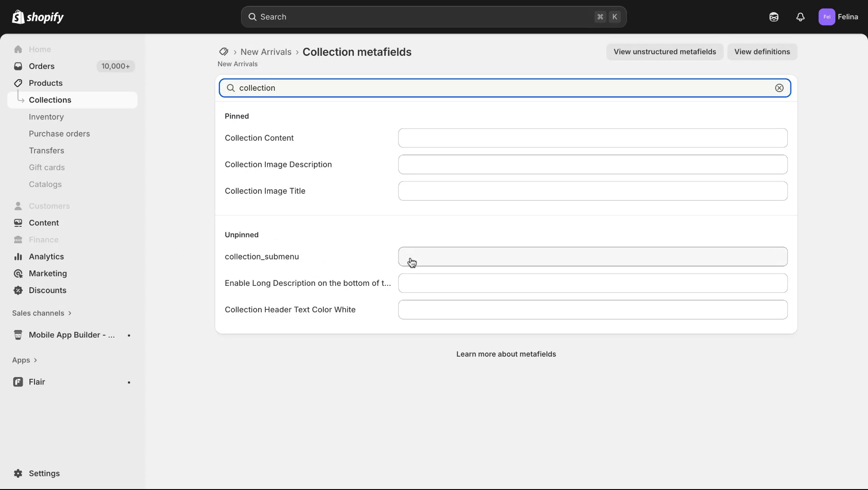
Task: Open the notifications bell
Action: [x=800, y=17]
